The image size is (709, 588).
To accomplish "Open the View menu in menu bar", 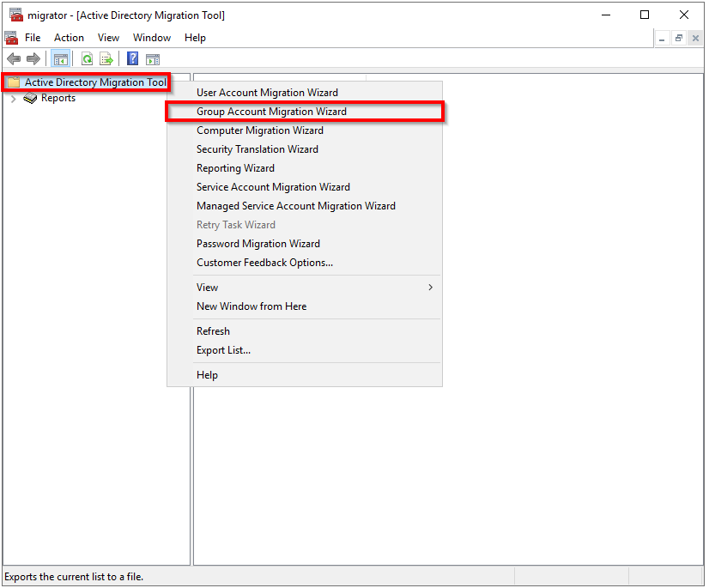I will click(108, 38).
